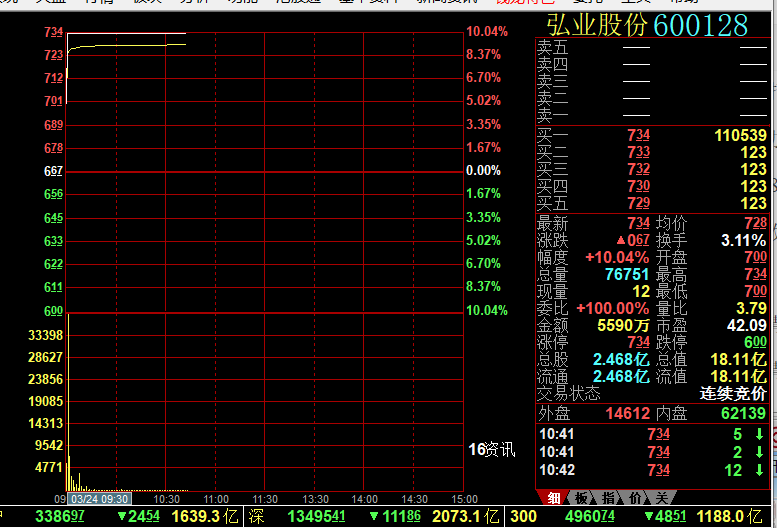Select the 买四 bid price 730
Screen dimensions: 777x528
[x=638, y=186]
